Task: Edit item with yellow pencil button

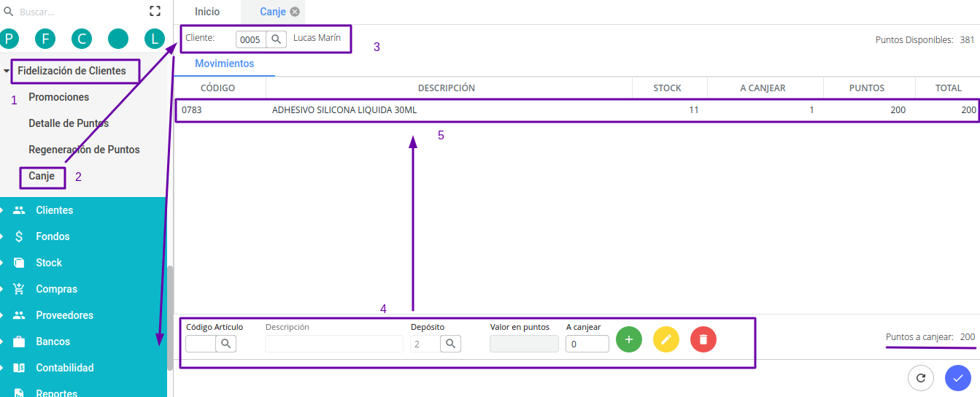Action: click(666, 339)
